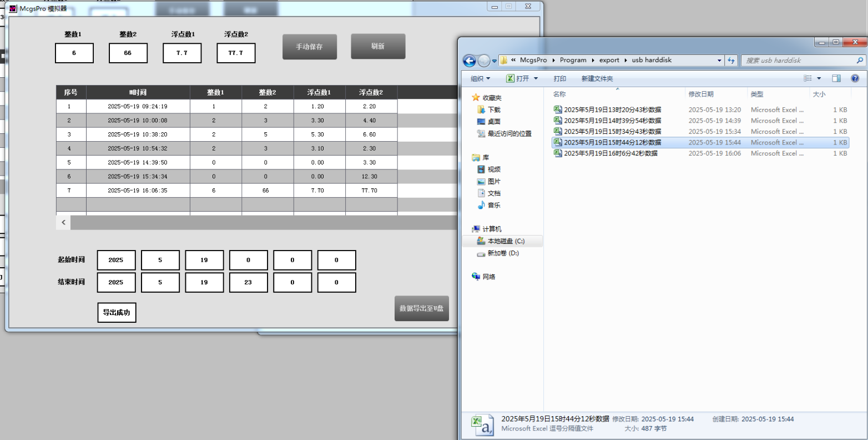Click the McgsPro breadcrumb in address bar

tap(533, 60)
